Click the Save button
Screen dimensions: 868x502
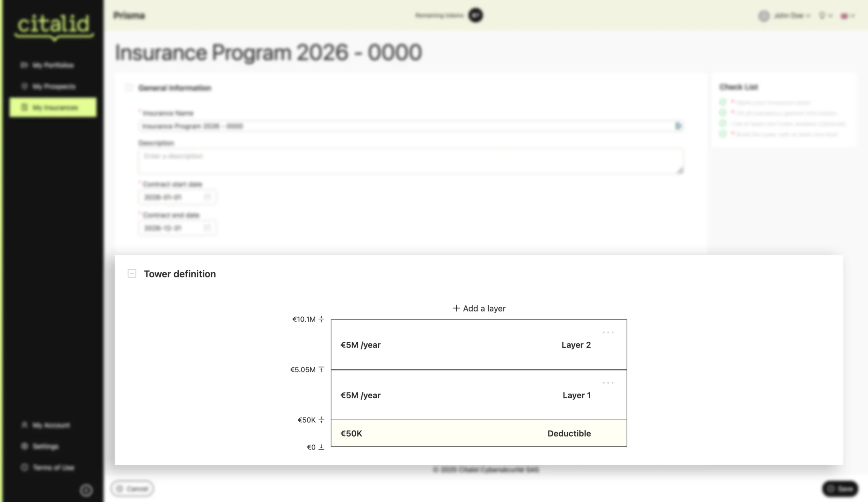pos(840,488)
